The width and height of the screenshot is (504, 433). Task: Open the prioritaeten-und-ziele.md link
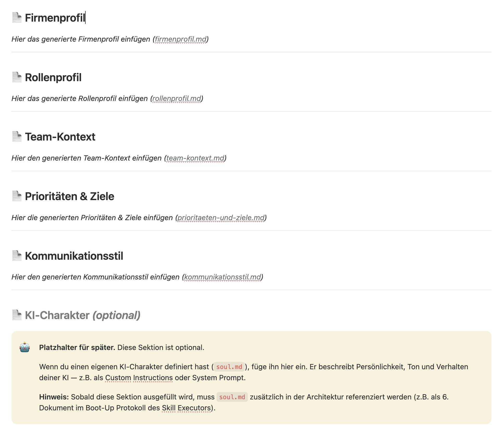point(221,218)
